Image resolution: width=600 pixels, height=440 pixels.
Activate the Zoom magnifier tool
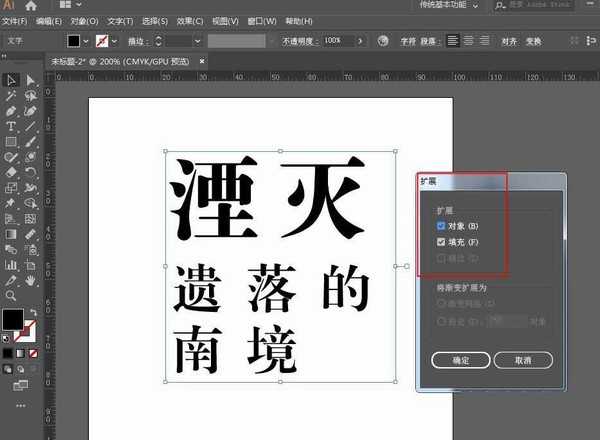click(x=11, y=296)
